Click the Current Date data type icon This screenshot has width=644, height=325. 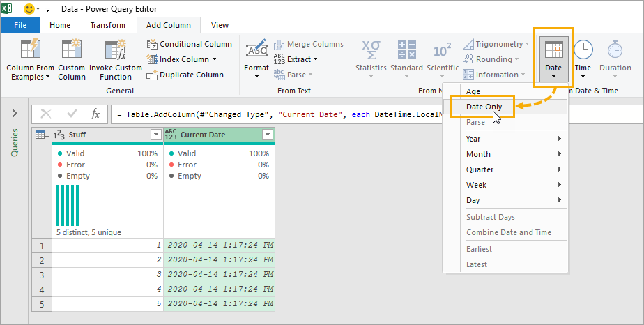coord(171,135)
